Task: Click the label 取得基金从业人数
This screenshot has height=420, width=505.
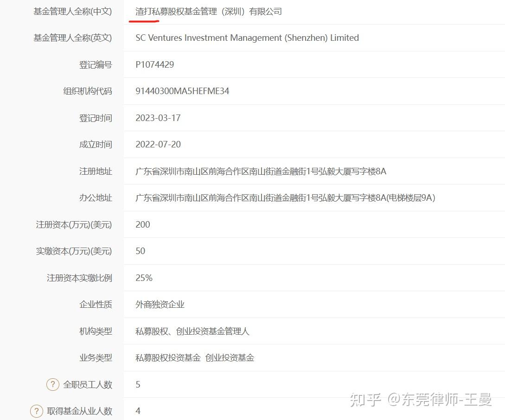Action: (x=80, y=411)
